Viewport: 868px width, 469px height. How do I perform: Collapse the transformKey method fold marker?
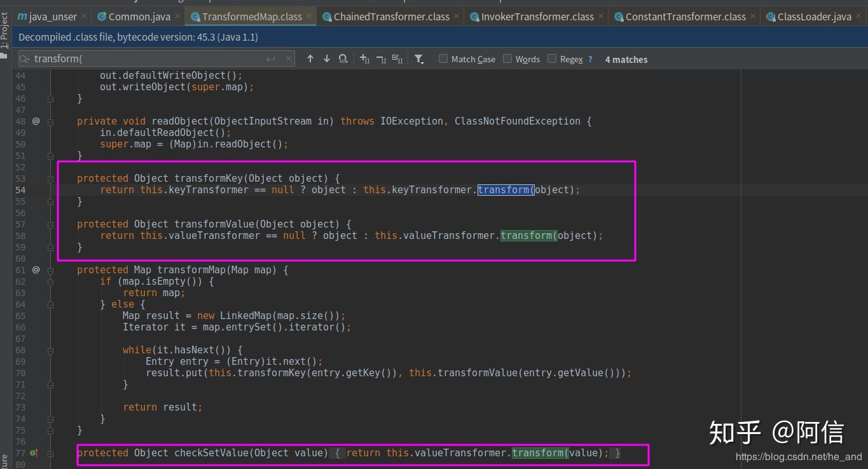click(50, 179)
